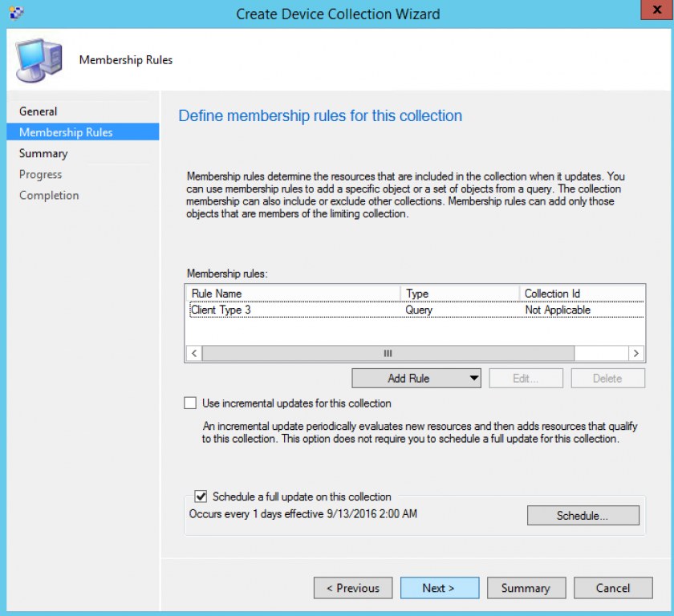
Task: Cancel the Create Device Collection Wizard
Action: tap(612, 588)
